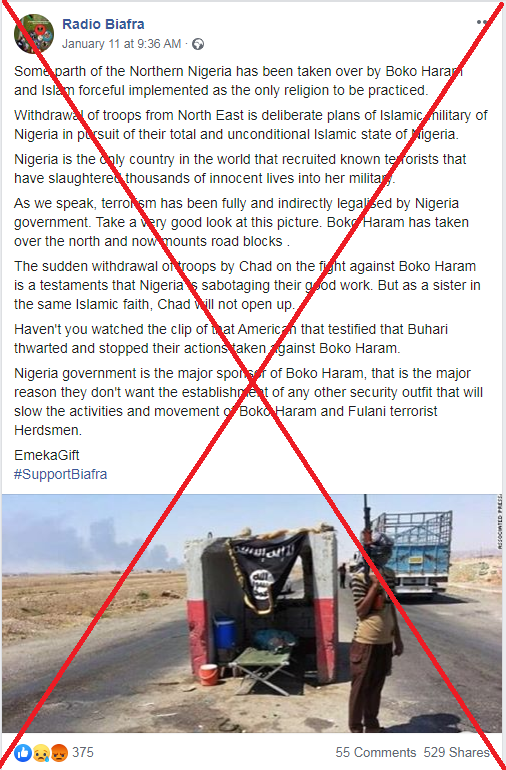Image resolution: width=506 pixels, height=770 pixels.
Task: Click the blue thumbs-up Like reaction icon
Action: coord(23,752)
